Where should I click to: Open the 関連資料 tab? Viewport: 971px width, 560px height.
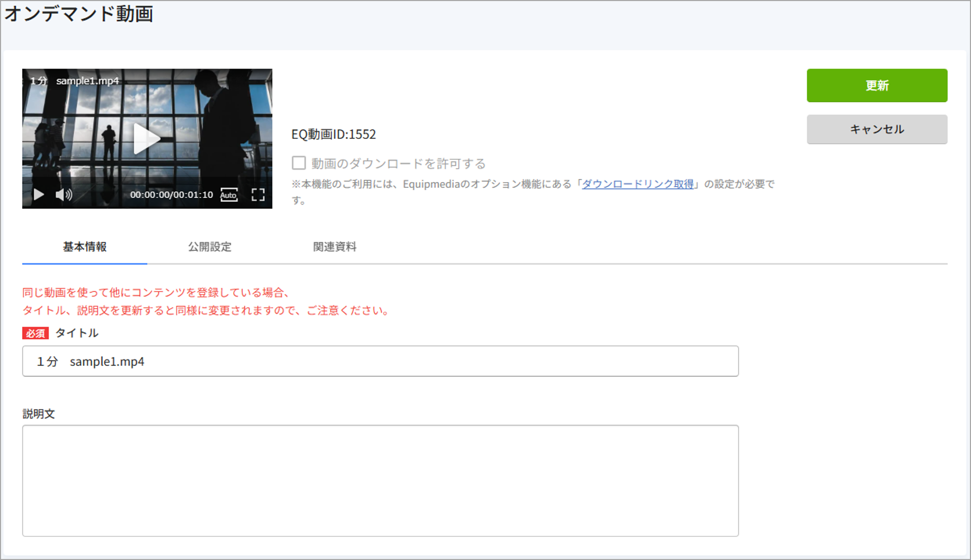[x=335, y=247]
